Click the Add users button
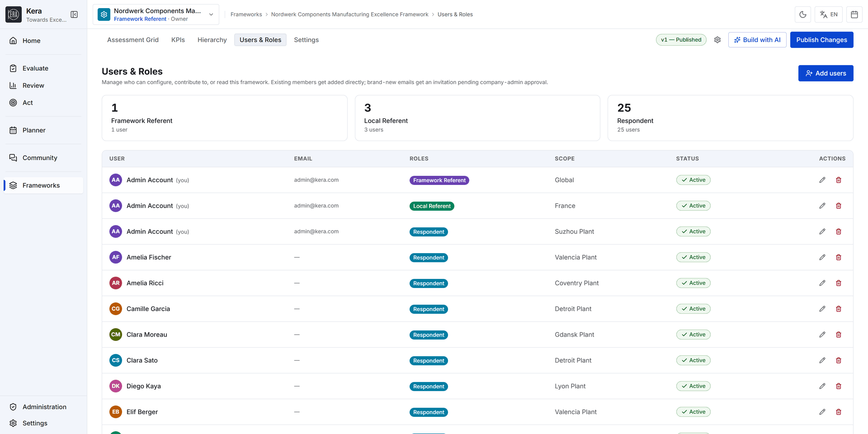 click(826, 73)
